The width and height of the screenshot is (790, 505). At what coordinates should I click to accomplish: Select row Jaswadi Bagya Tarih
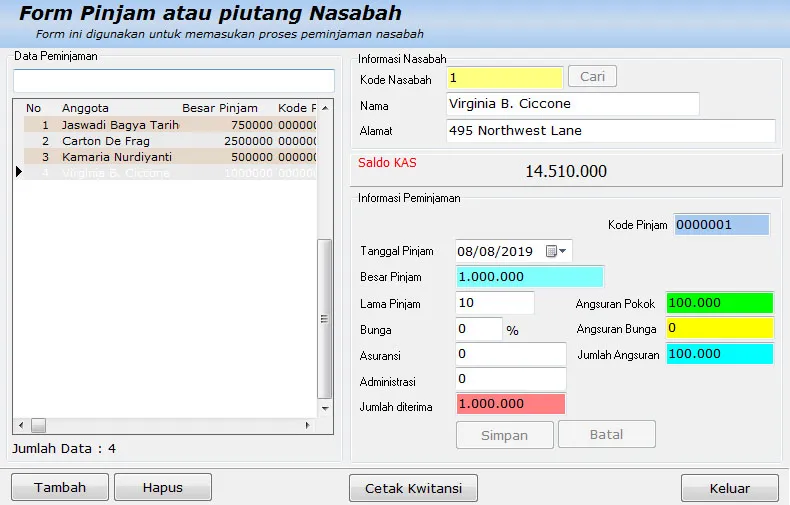coord(170,125)
